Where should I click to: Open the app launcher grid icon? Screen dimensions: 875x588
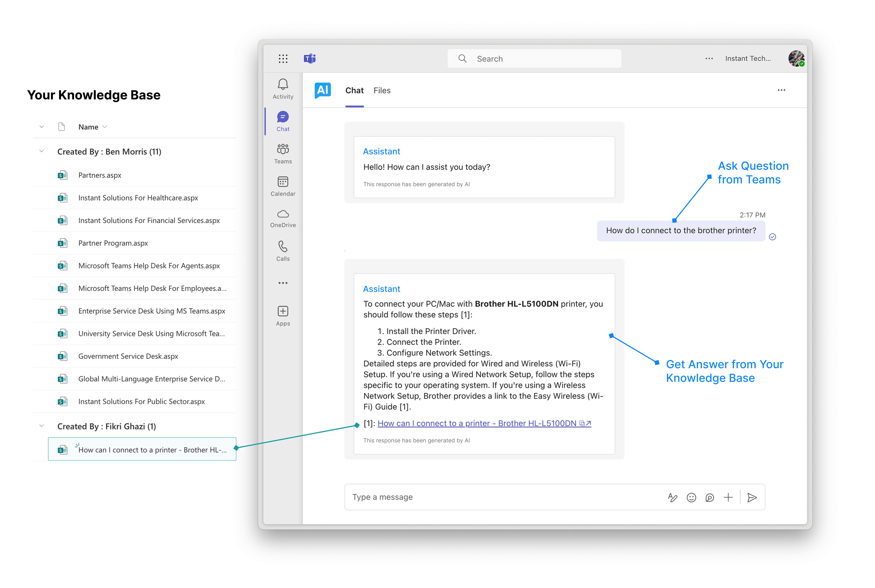pos(283,59)
